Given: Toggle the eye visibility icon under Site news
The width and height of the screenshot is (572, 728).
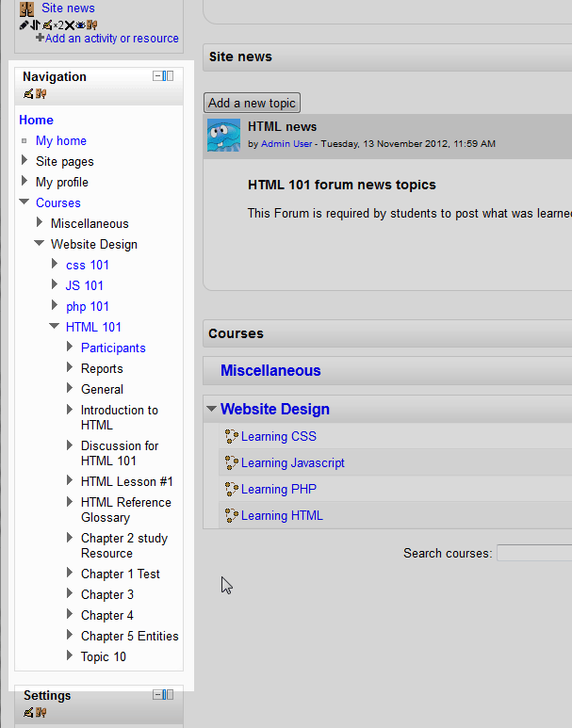Looking at the screenshot, I should (x=80, y=25).
